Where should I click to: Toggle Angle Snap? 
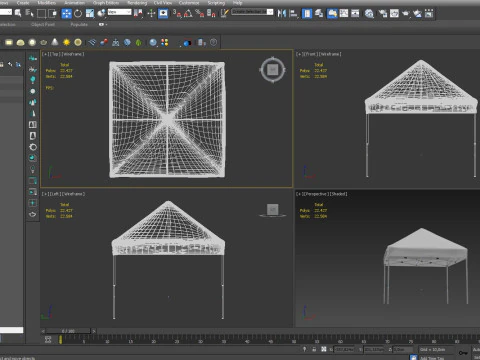[188, 13]
